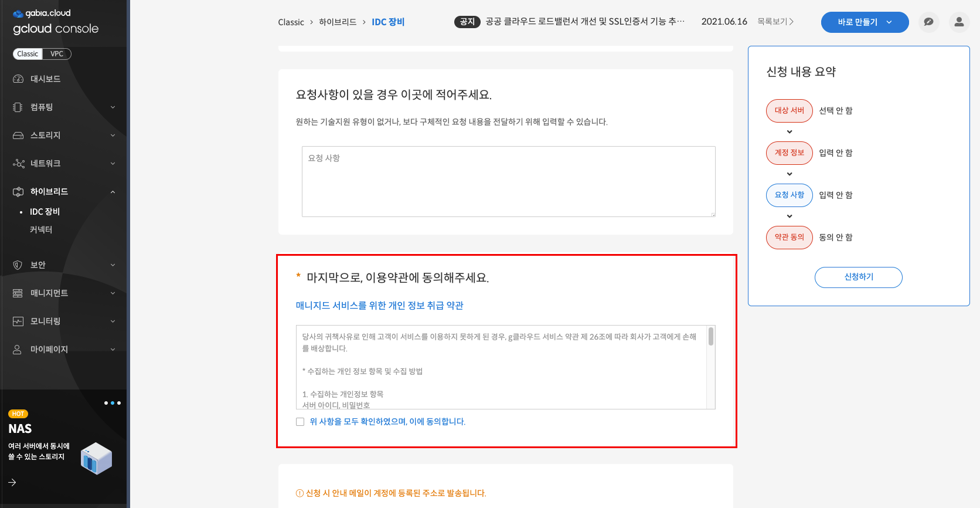Select 커넥터 in the sidebar
The height and width of the screenshot is (508, 980).
pyautogui.click(x=41, y=230)
